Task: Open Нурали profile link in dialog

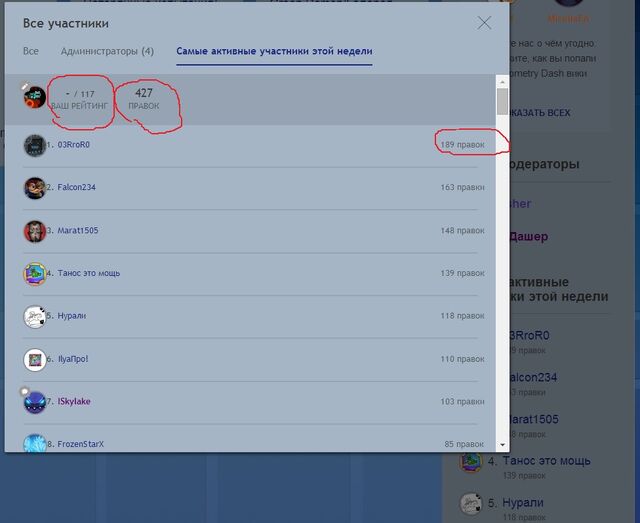Action: 71,316
